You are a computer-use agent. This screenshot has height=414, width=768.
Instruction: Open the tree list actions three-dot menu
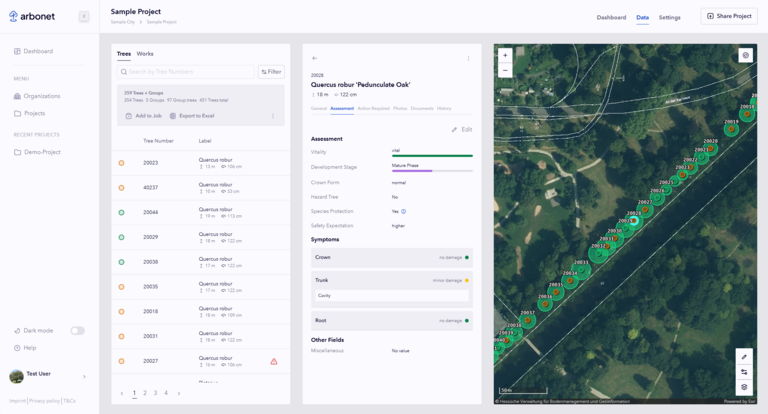click(x=273, y=116)
